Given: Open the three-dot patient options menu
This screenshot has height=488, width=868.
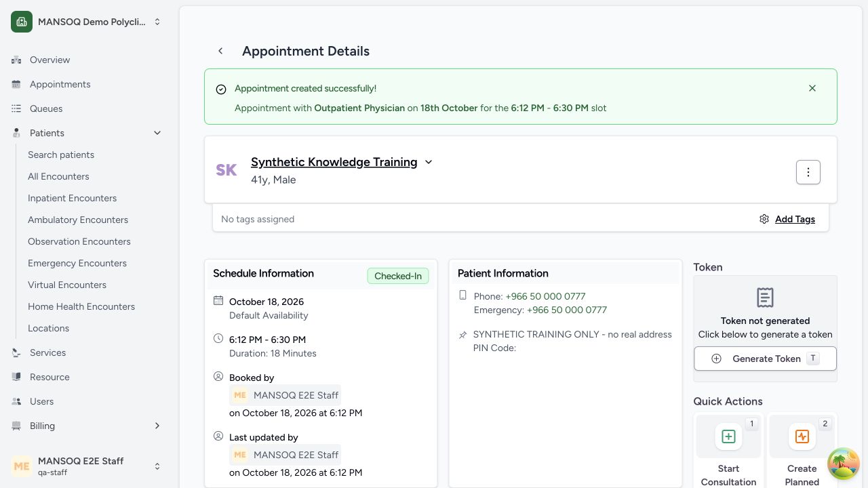Looking at the screenshot, I should pyautogui.click(x=808, y=172).
